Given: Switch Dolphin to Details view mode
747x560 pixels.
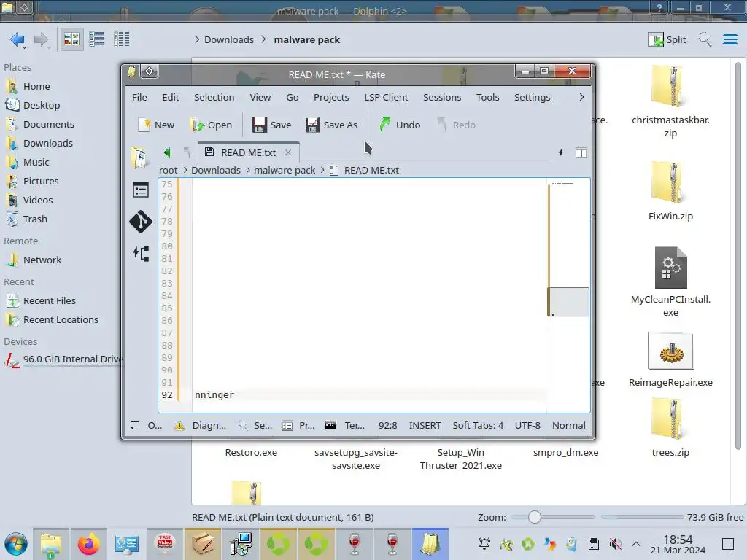Looking at the screenshot, I should [122, 39].
